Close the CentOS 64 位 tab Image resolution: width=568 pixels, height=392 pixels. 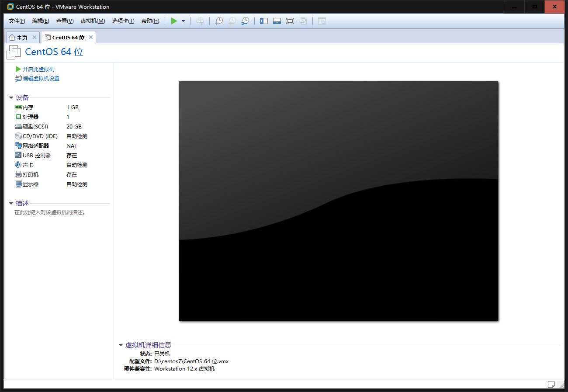coord(91,37)
